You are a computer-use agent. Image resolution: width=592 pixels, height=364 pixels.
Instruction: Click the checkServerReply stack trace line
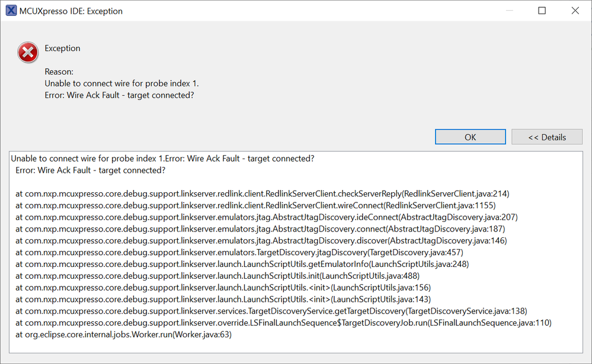262,194
